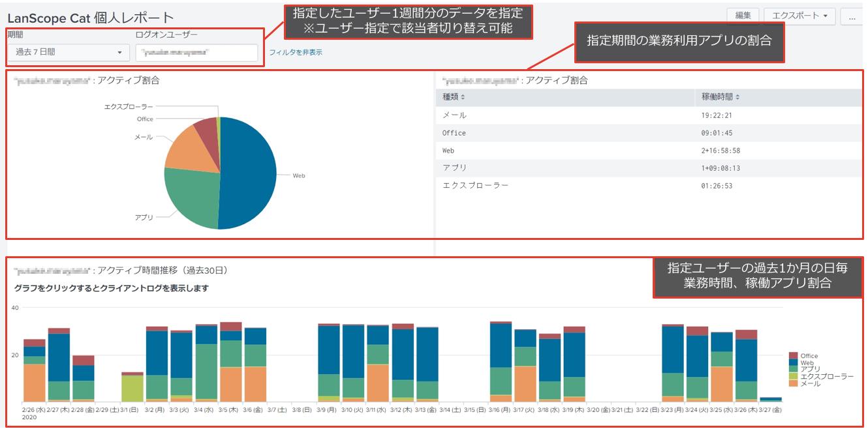Click Office legend swatch in bar chart
This screenshot has height=429, width=868.
pos(794,356)
